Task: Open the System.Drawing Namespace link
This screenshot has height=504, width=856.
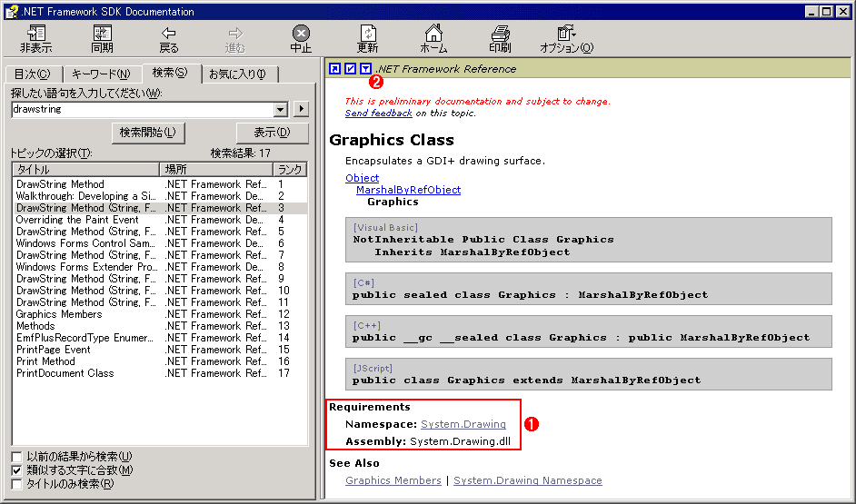Action: [528, 480]
